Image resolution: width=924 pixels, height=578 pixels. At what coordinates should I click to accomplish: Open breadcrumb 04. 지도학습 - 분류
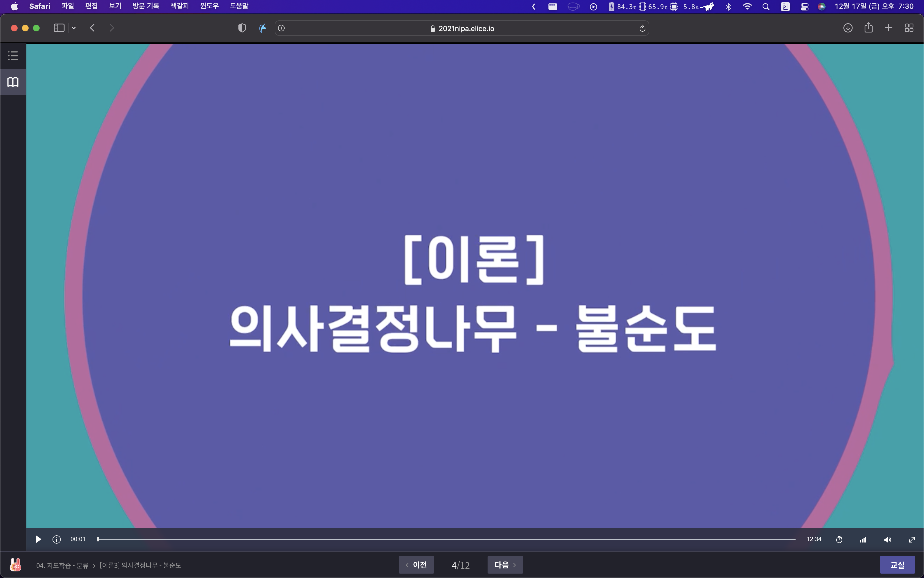[x=62, y=565]
